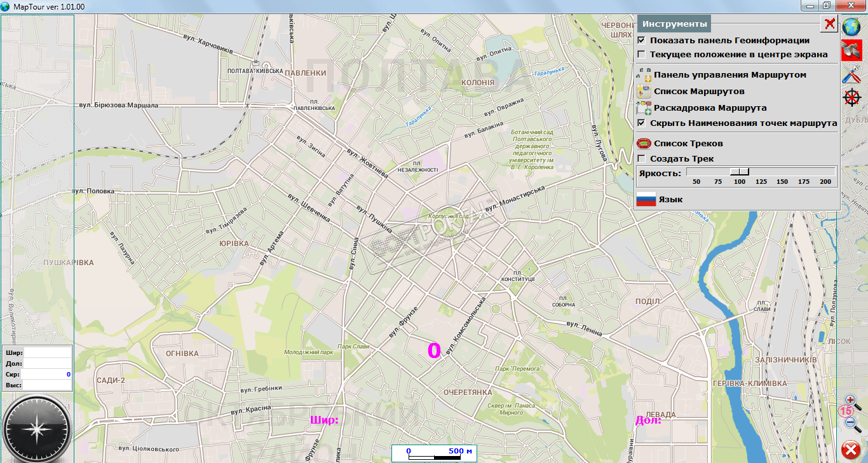868x463 pixels.
Task: Click the вул. Комсомольська street label
Action: (467, 324)
